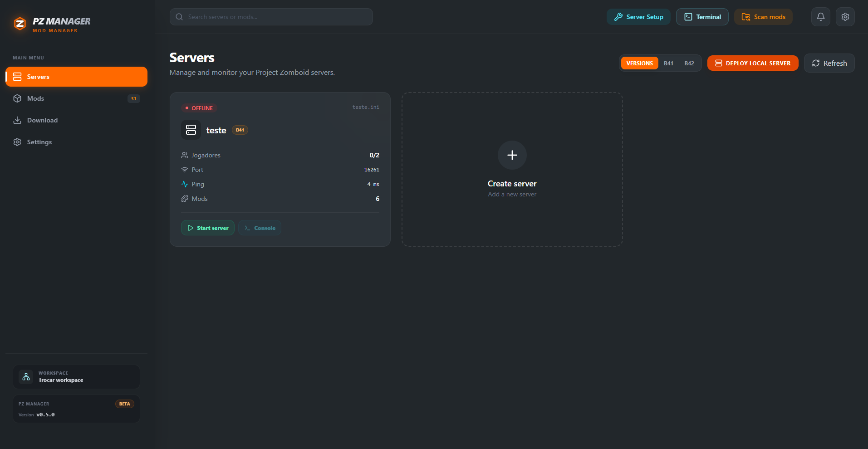Click the Jogadores value 0/2
Image resolution: width=868 pixels, height=449 pixels.
pyautogui.click(x=374, y=155)
